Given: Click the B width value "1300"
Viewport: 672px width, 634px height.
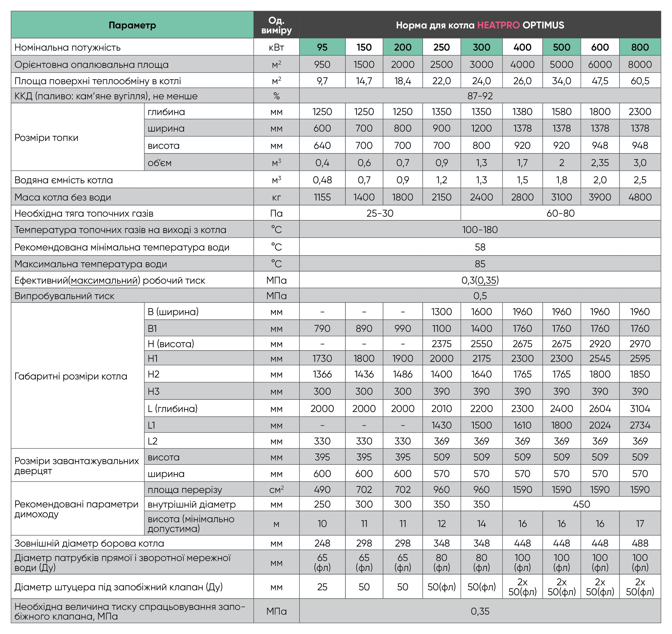Looking at the screenshot, I should pos(441,311).
